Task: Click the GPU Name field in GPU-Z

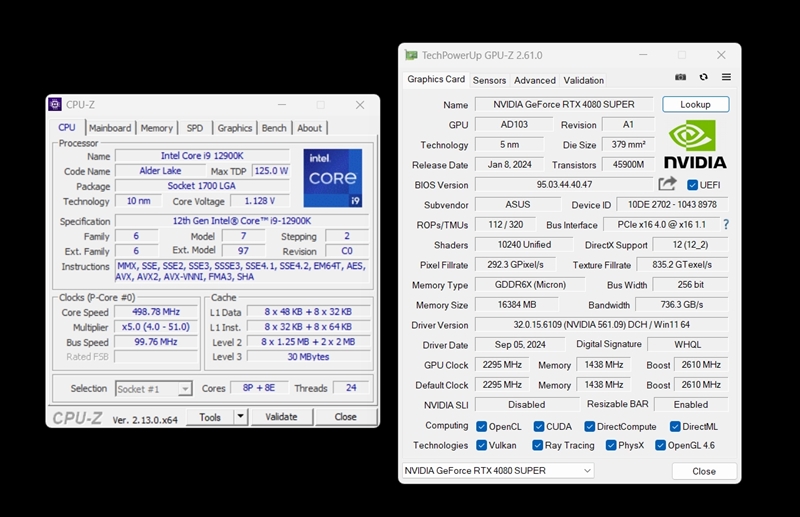Action: 564,104
